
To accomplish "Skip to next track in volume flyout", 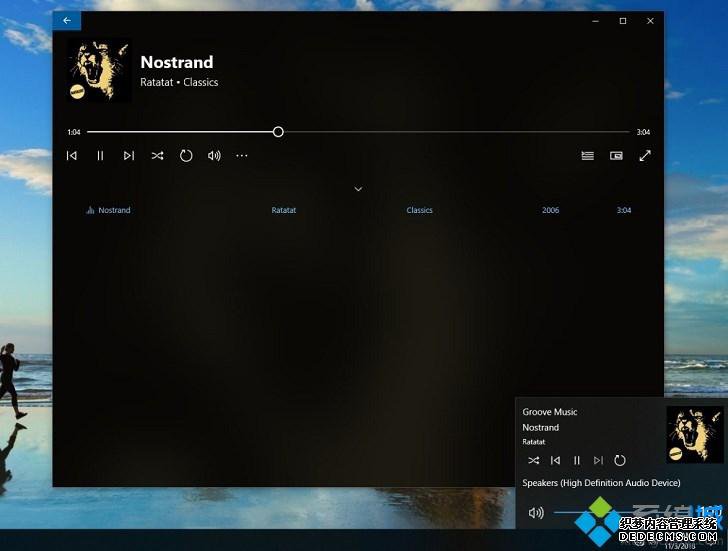I will coord(598,460).
